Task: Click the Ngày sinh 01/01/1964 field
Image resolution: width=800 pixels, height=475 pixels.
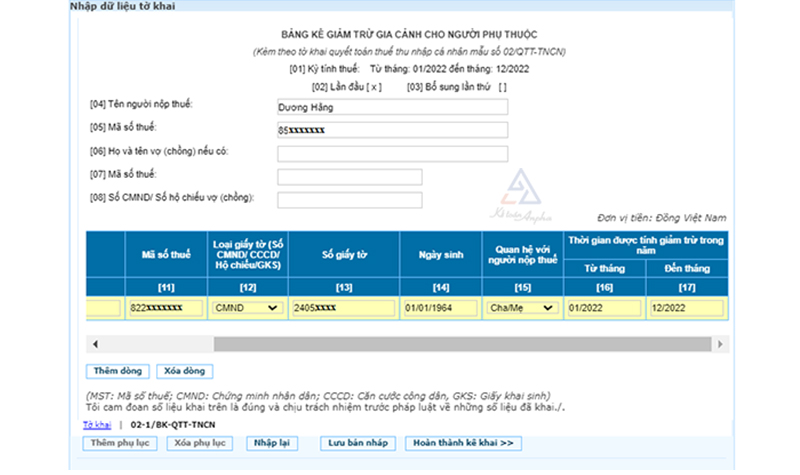Action: click(441, 308)
